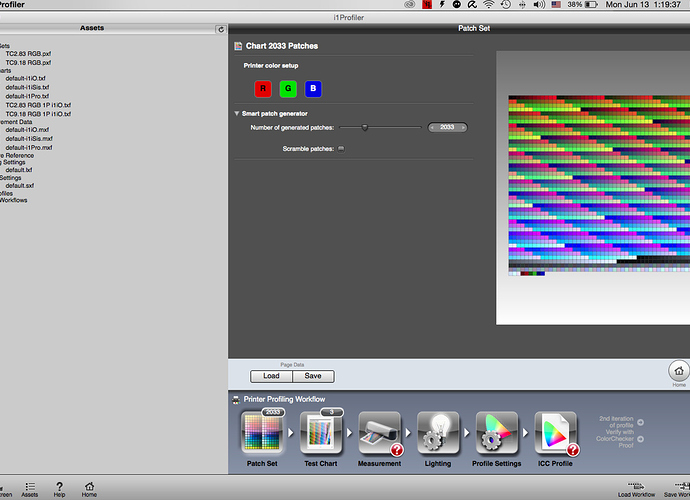Click the Home icon beside Page Data
This screenshot has height=500, width=690.
coord(679,371)
